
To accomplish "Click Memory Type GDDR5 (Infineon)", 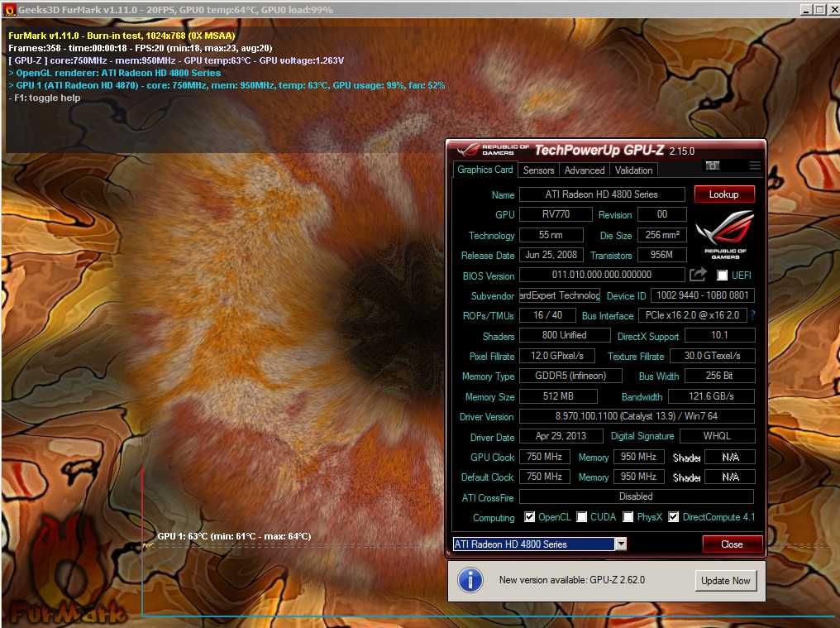I will (x=570, y=376).
